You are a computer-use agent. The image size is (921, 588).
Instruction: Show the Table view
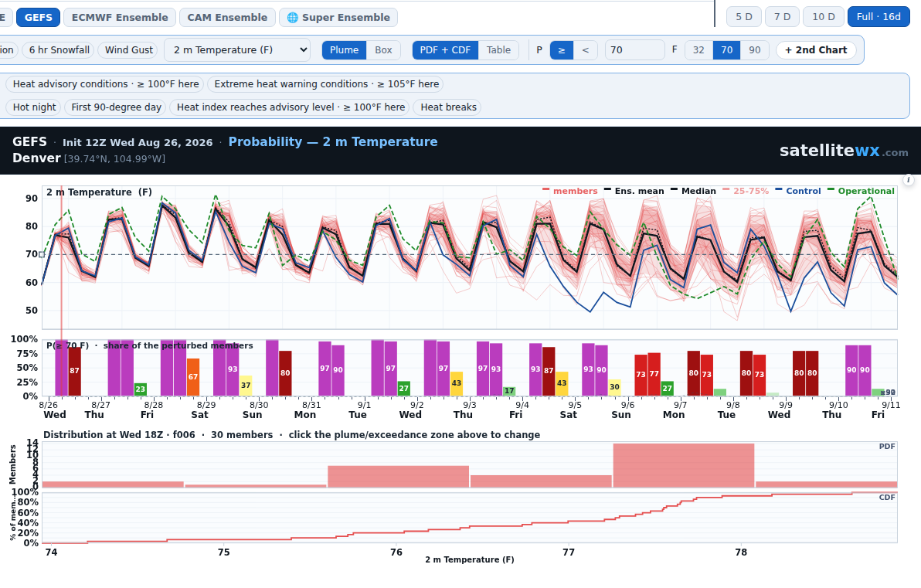[498, 50]
